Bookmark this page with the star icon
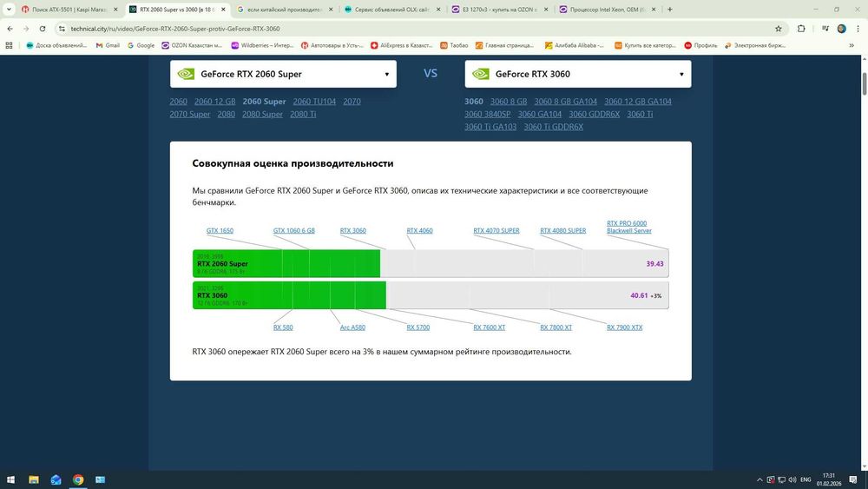 (779, 29)
